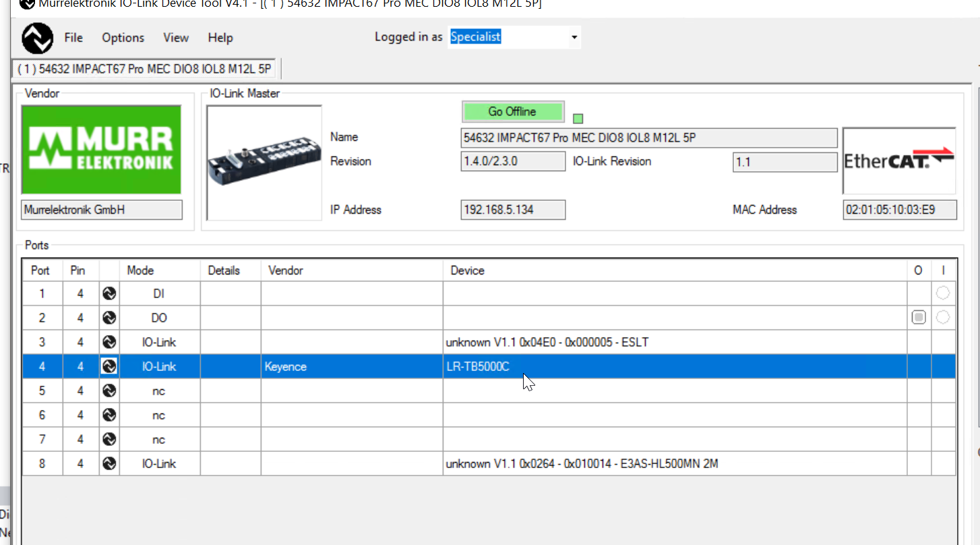Click the Port column header
Viewport: 980px width, 545px height.
point(42,270)
